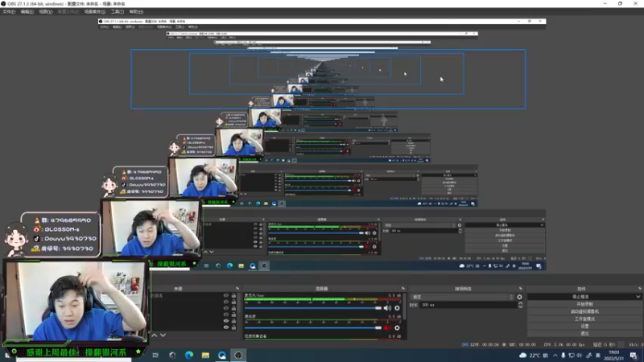Toggle visibility of the last source row
The width and height of the screenshot is (644, 362).
(x=226, y=327)
